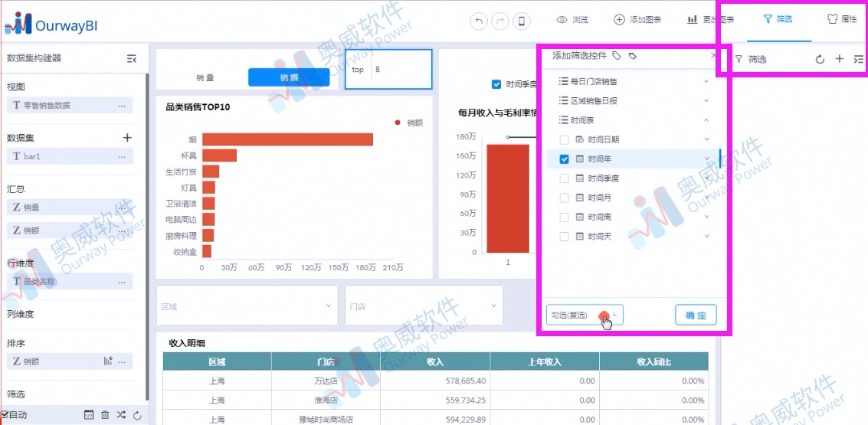868x425 pixels.
Task: Toggle the 销额 legend marker
Action: (x=398, y=123)
